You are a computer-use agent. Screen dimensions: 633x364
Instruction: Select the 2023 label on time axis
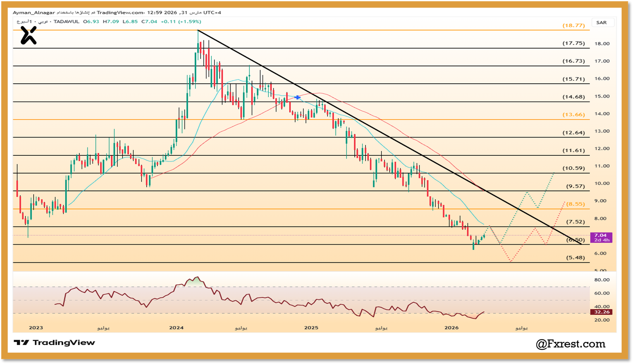pos(36,328)
